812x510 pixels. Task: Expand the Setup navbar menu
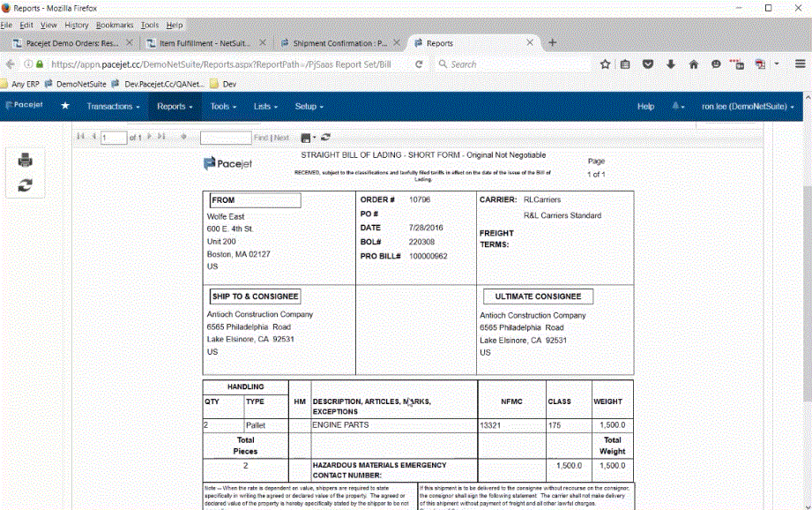click(x=309, y=106)
